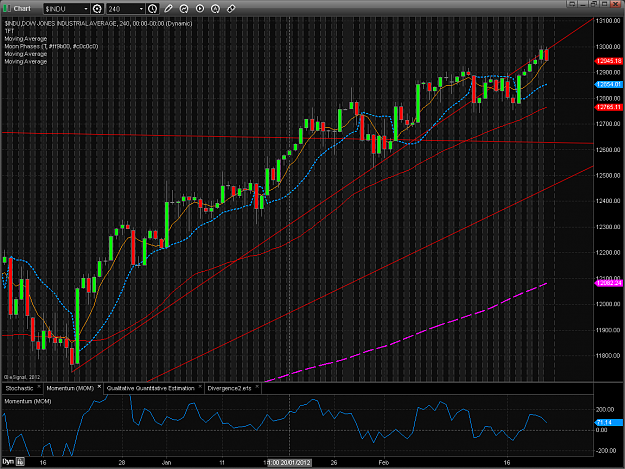Click the Chart window icon in title bar
Screen dimensions: 625x469
7,8
